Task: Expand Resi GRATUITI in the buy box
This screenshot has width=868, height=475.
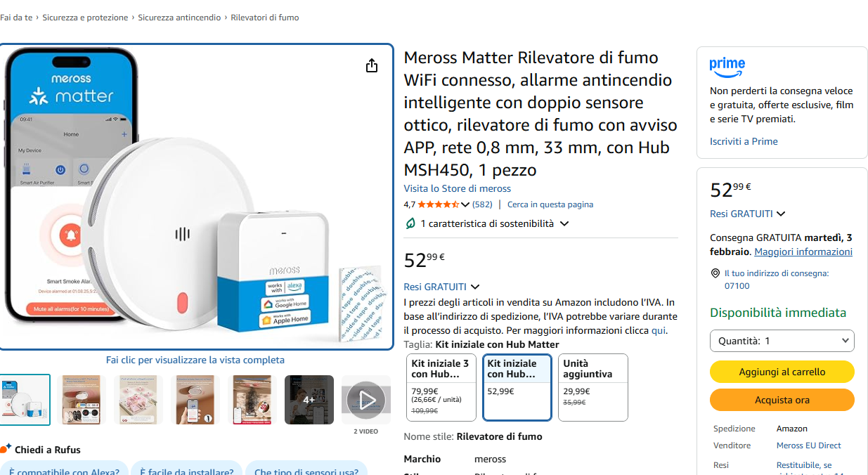Action: pyautogui.click(x=748, y=214)
